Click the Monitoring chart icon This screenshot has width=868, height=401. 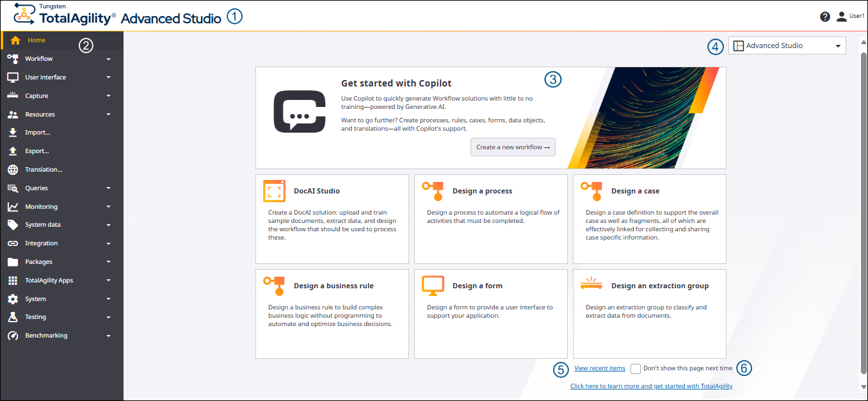[x=13, y=207]
